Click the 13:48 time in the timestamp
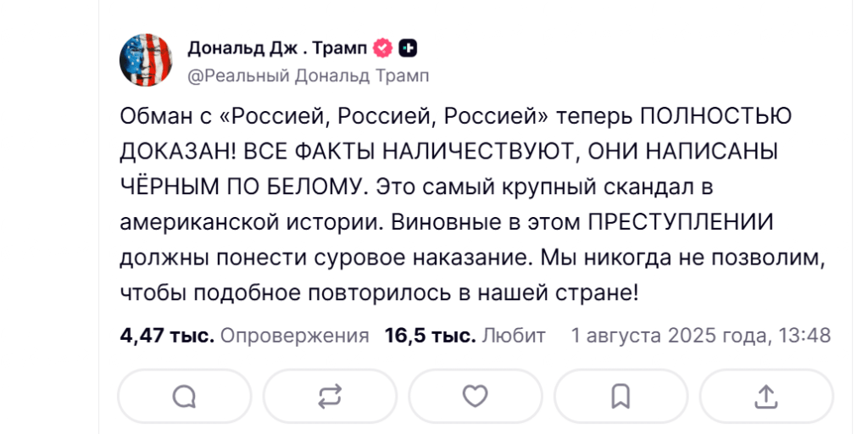The width and height of the screenshot is (868, 434). [x=804, y=336]
